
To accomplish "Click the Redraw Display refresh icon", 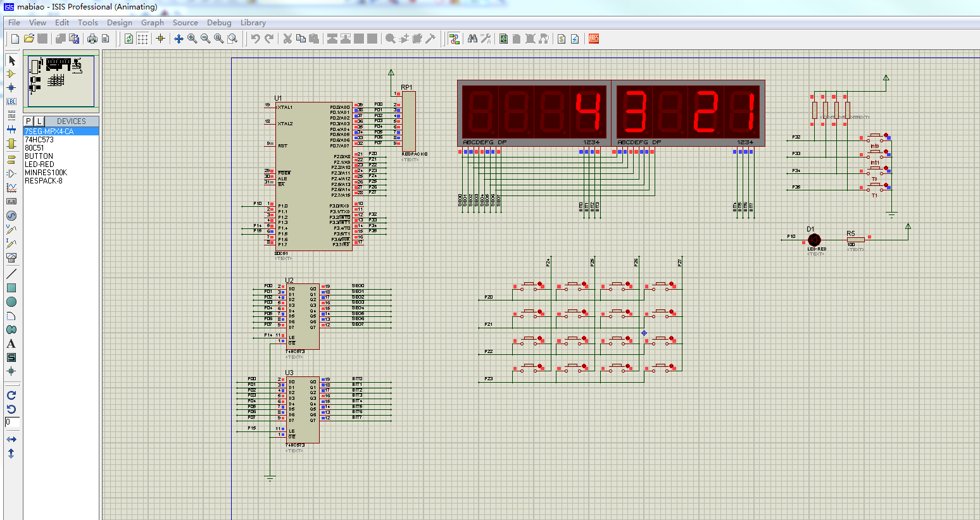I will pos(129,39).
